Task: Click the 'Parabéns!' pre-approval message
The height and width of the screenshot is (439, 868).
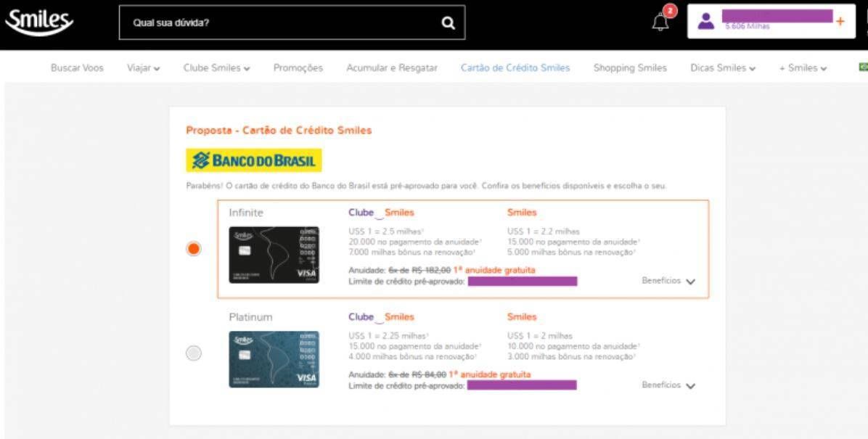Action: click(x=426, y=186)
